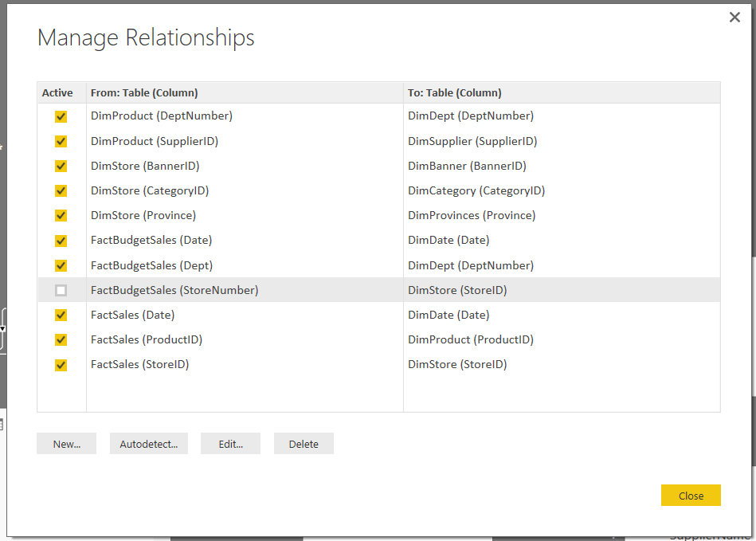Select the DimProvinces (Province) target cell
Image resolution: width=756 pixels, height=541 pixels.
[472, 215]
